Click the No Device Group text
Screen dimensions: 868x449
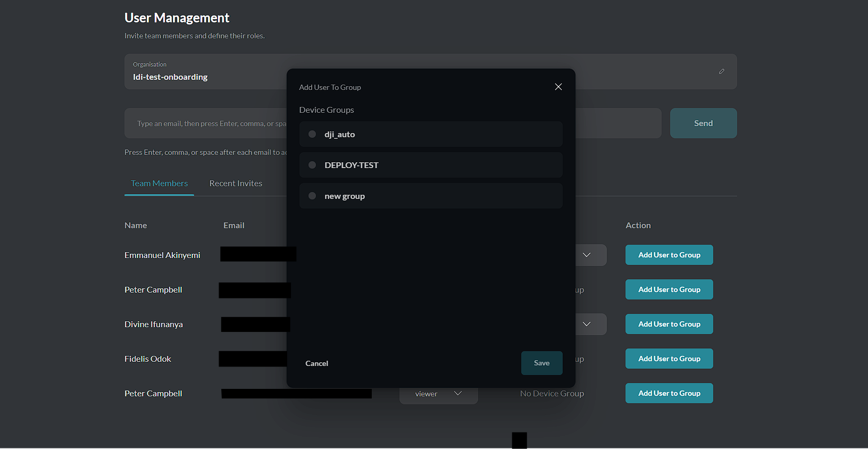point(552,394)
